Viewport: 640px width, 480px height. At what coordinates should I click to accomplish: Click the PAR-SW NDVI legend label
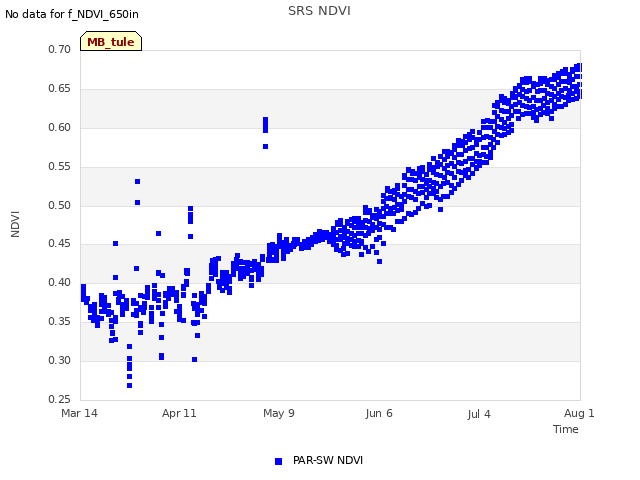[x=328, y=460]
